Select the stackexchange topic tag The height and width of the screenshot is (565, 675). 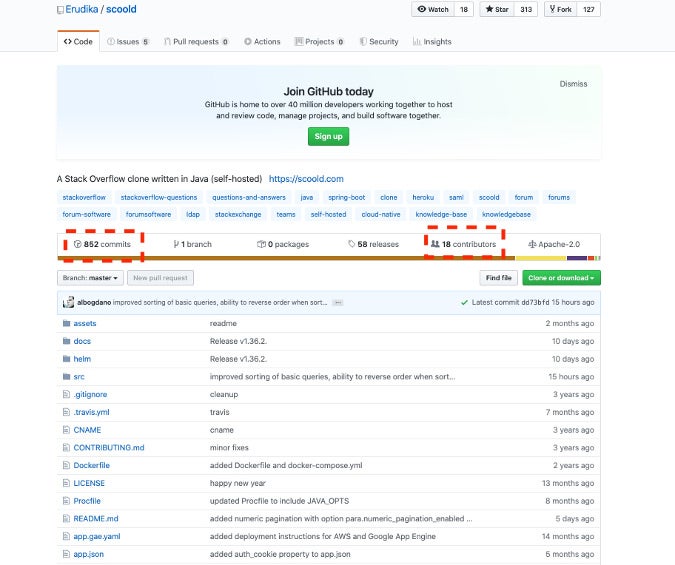click(238, 214)
